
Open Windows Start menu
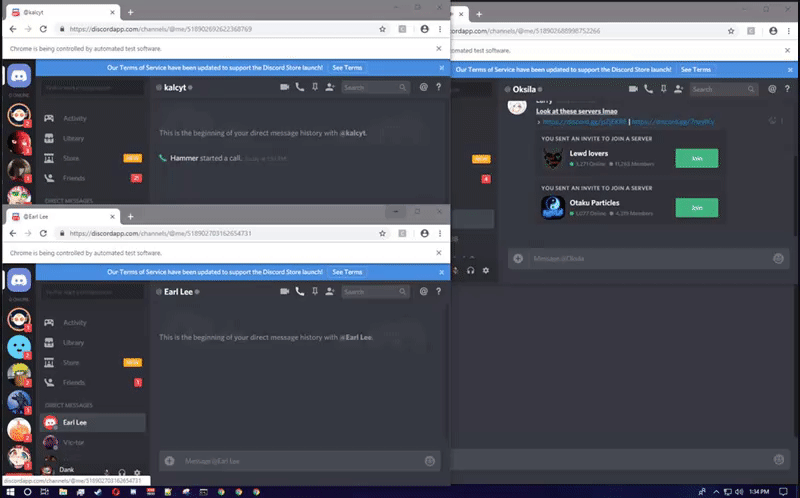pos(10,492)
